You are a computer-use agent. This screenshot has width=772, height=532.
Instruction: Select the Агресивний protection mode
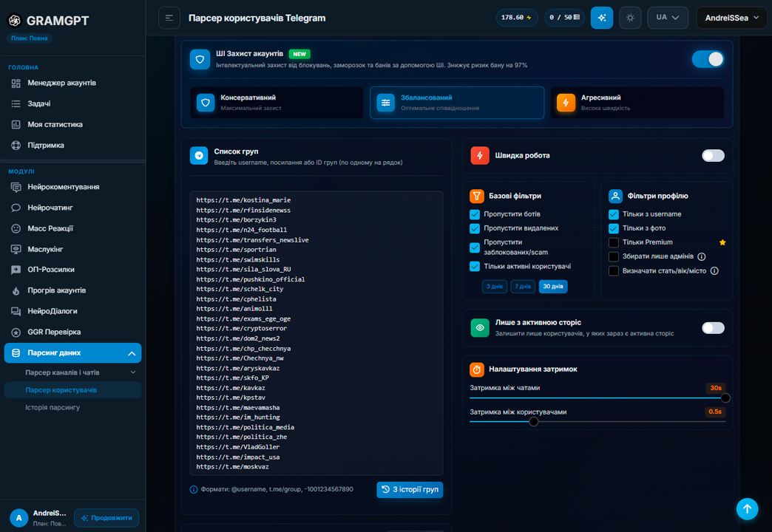pos(637,103)
